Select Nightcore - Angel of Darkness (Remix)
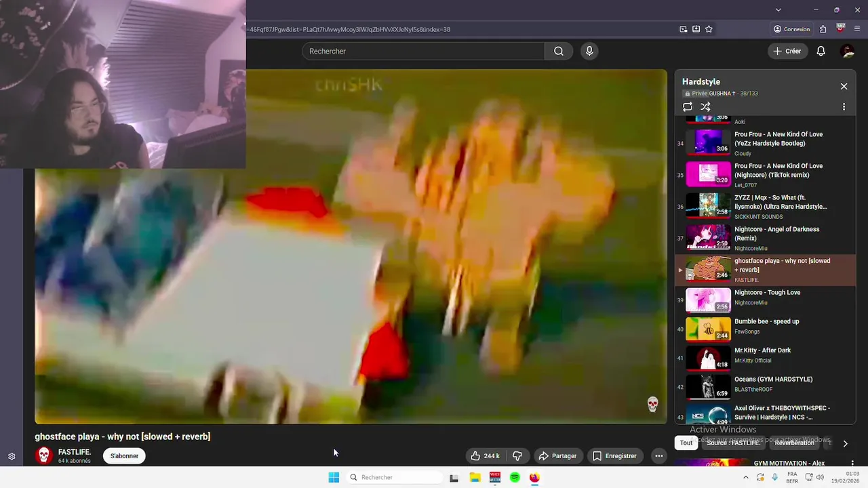Screen dimensions: 868x488 pos(766,239)
